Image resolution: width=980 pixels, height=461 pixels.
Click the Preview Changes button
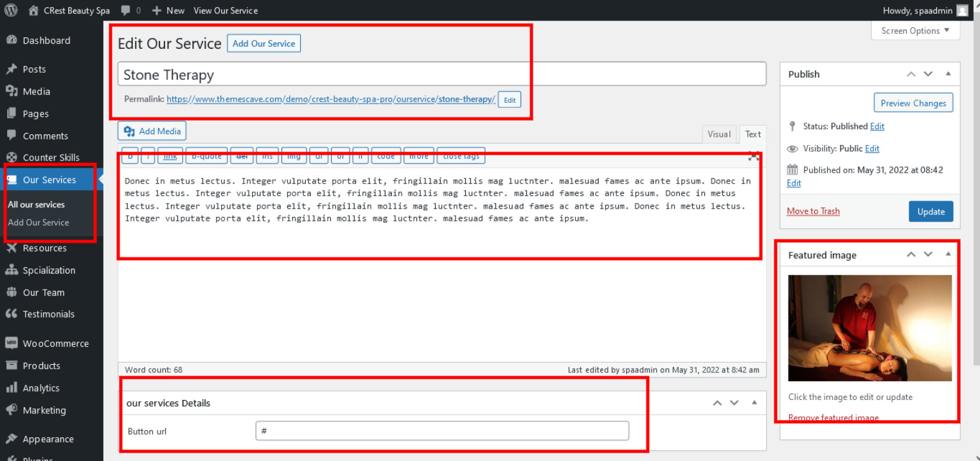tap(913, 103)
